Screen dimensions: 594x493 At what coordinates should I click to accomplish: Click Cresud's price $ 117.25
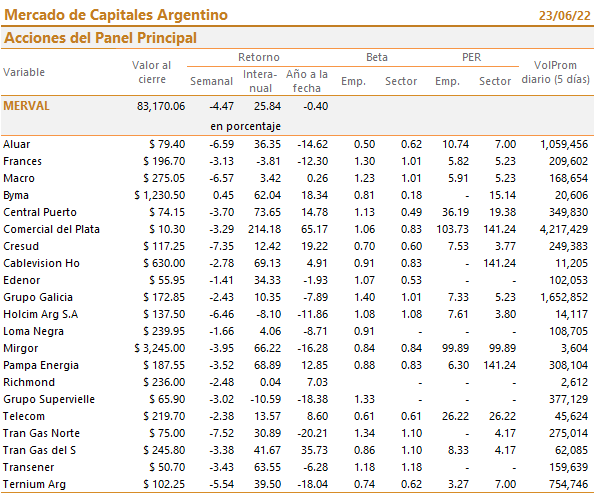[x=164, y=246]
